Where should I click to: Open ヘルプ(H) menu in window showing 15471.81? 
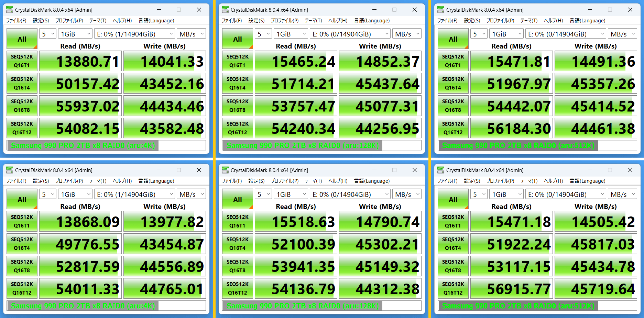pyautogui.click(x=554, y=21)
